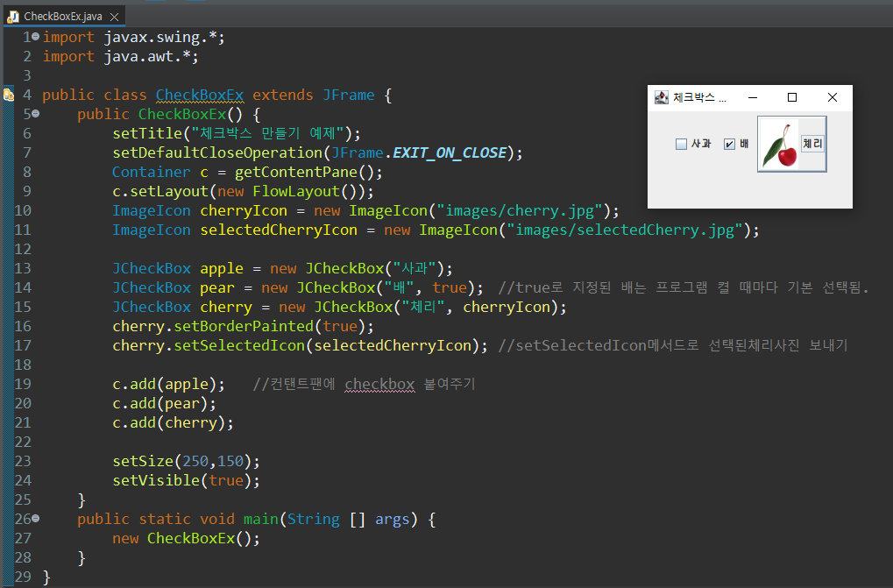
Task: Click line number 29 in the gutter
Action: [23, 577]
